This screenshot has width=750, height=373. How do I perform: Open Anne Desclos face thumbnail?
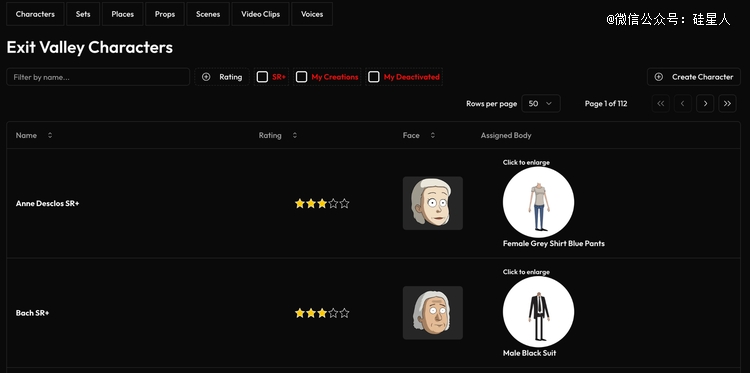tap(432, 203)
